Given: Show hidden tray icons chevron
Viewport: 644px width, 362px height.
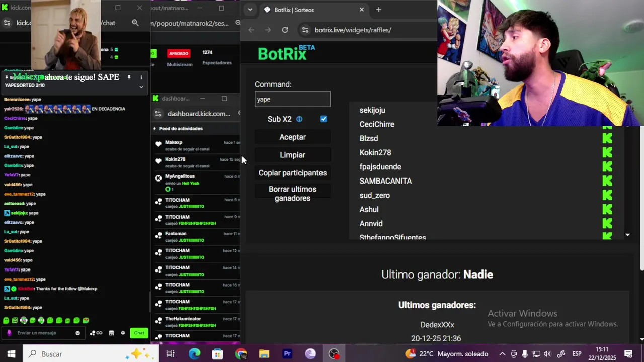Looking at the screenshot, I should [x=502, y=354].
